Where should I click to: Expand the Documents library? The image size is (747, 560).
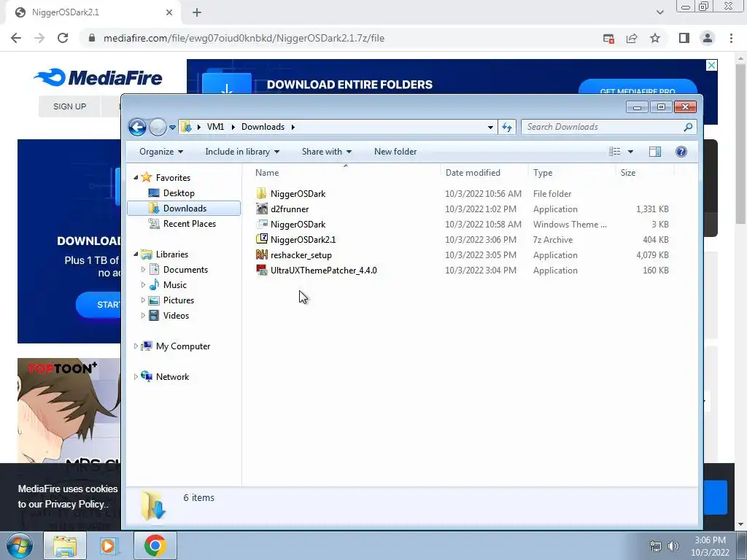pos(143,270)
